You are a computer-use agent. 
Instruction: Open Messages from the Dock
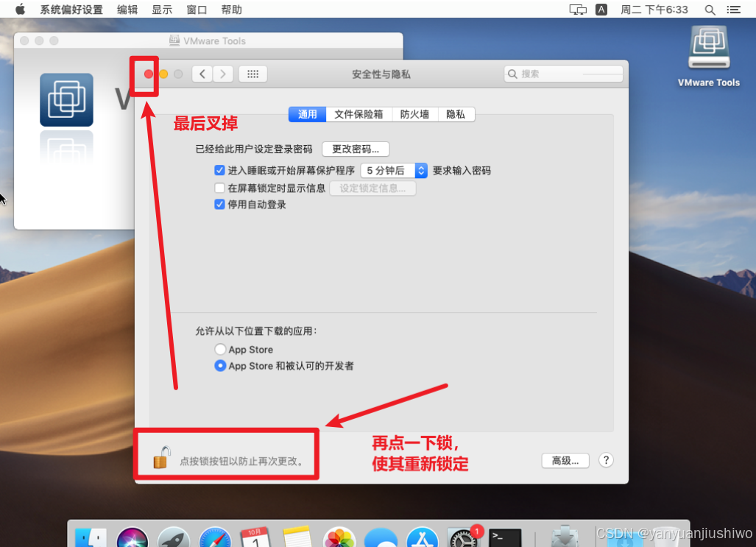click(x=381, y=537)
